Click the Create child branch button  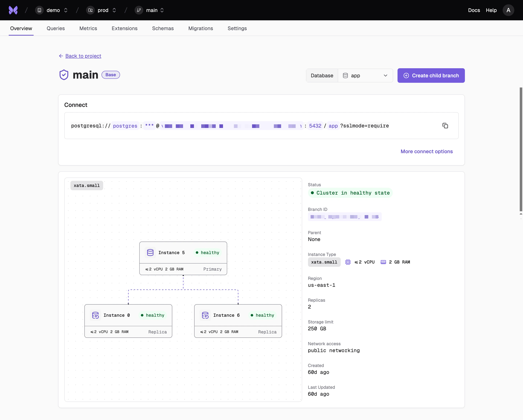point(431,76)
